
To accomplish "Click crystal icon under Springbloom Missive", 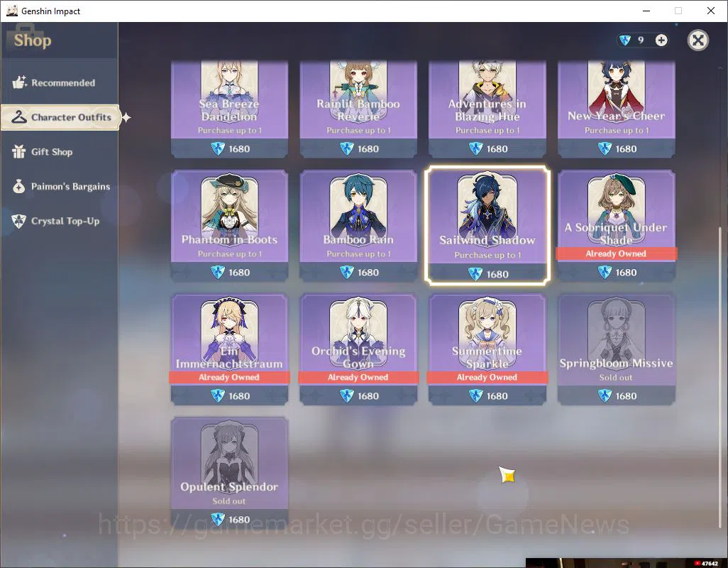I will pyautogui.click(x=605, y=395).
